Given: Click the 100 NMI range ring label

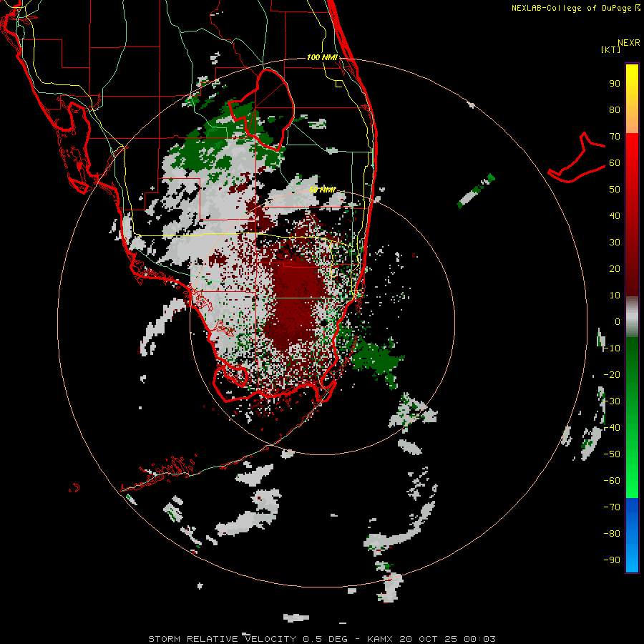Looking at the screenshot, I should coord(322,57).
